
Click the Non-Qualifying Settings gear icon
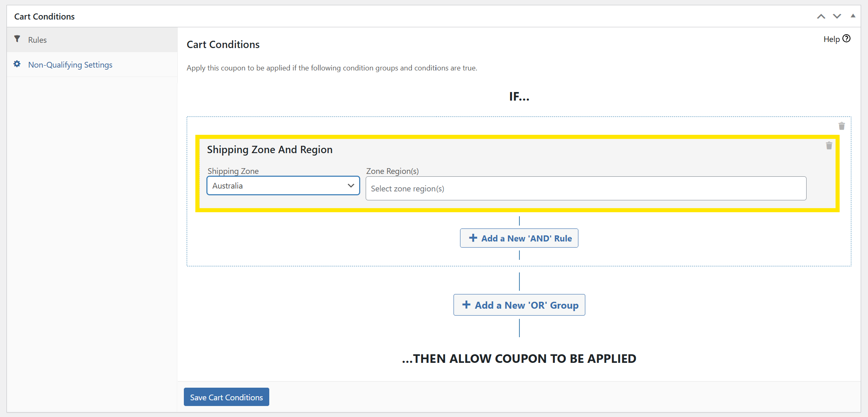click(17, 64)
